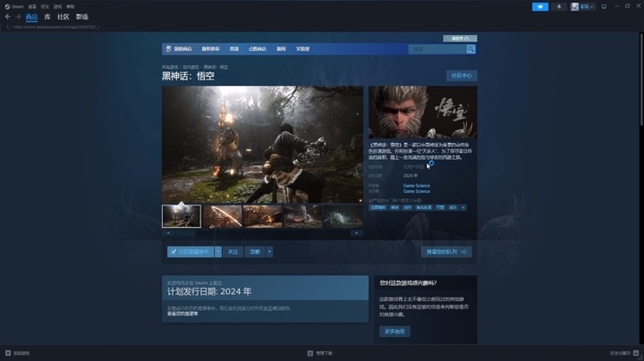The height and width of the screenshot is (361, 644).
Task: Click the store search magnifier icon
Action: [x=471, y=49]
